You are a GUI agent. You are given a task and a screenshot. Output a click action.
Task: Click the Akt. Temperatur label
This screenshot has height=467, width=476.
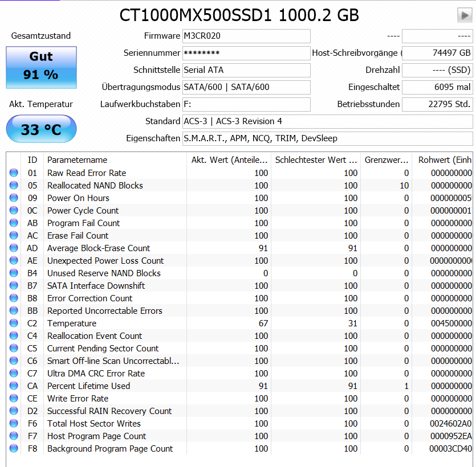pyautogui.click(x=41, y=104)
